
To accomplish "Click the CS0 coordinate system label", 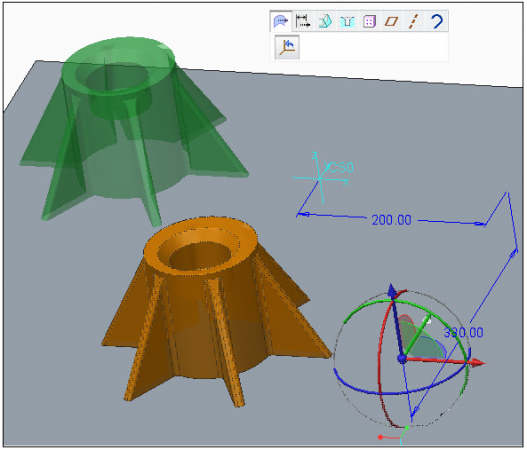I will pos(339,167).
